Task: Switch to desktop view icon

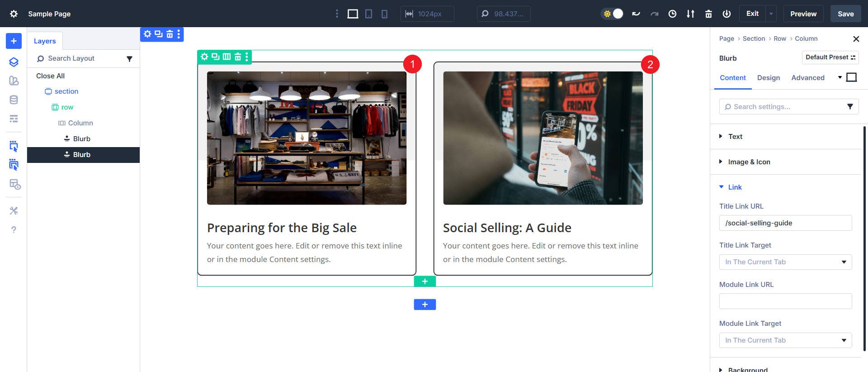Action: click(x=353, y=14)
